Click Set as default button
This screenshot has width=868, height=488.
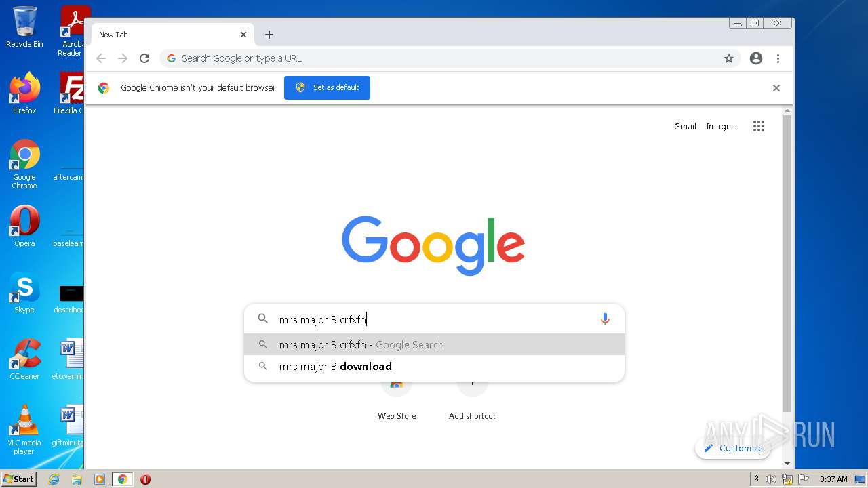tap(327, 87)
